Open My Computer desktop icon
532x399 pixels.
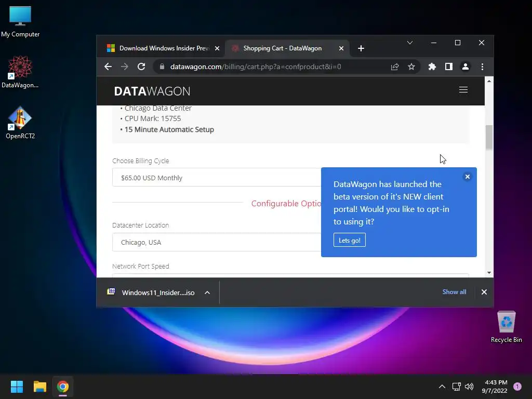click(20, 22)
